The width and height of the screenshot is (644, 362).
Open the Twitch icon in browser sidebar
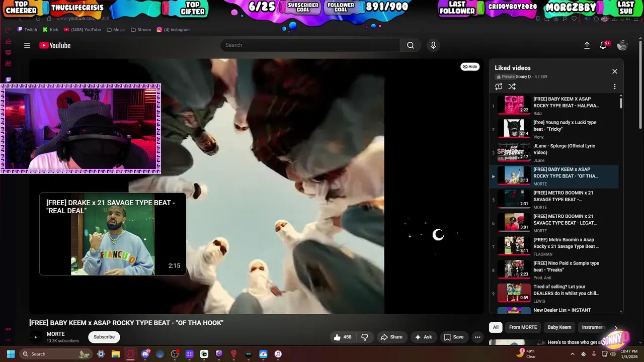tap(8, 79)
